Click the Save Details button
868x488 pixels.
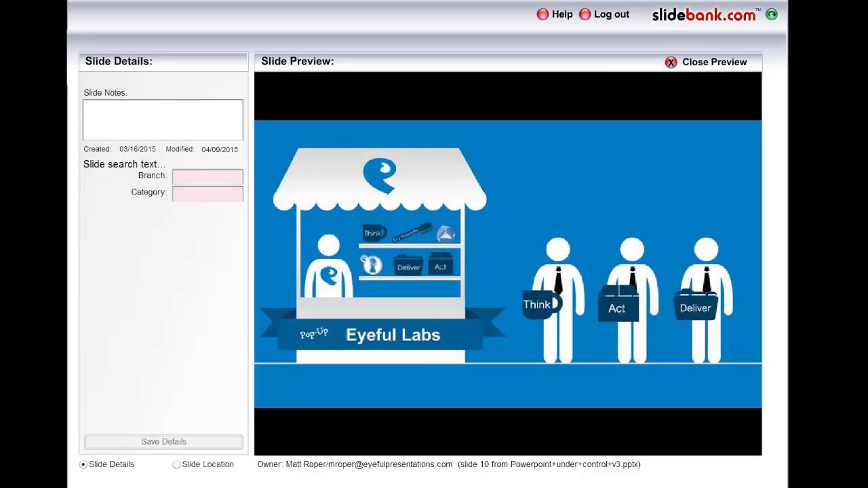click(x=163, y=442)
